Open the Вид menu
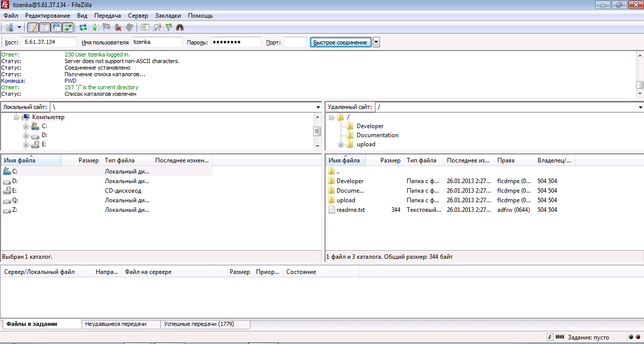Screen dimensions: 644x344 [x=82, y=16]
